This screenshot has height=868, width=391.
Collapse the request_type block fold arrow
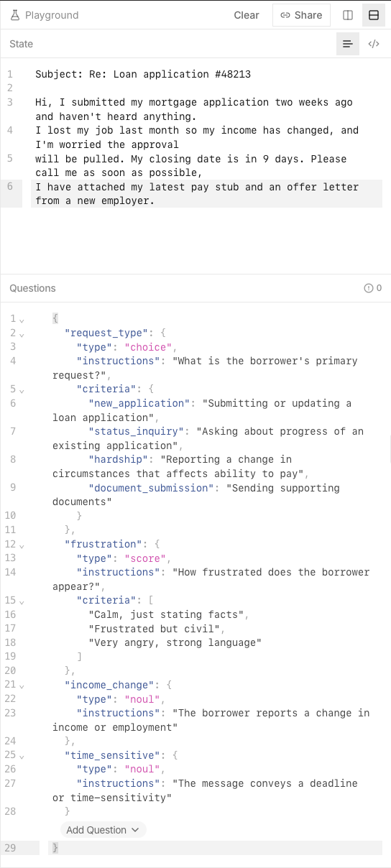(x=22, y=333)
